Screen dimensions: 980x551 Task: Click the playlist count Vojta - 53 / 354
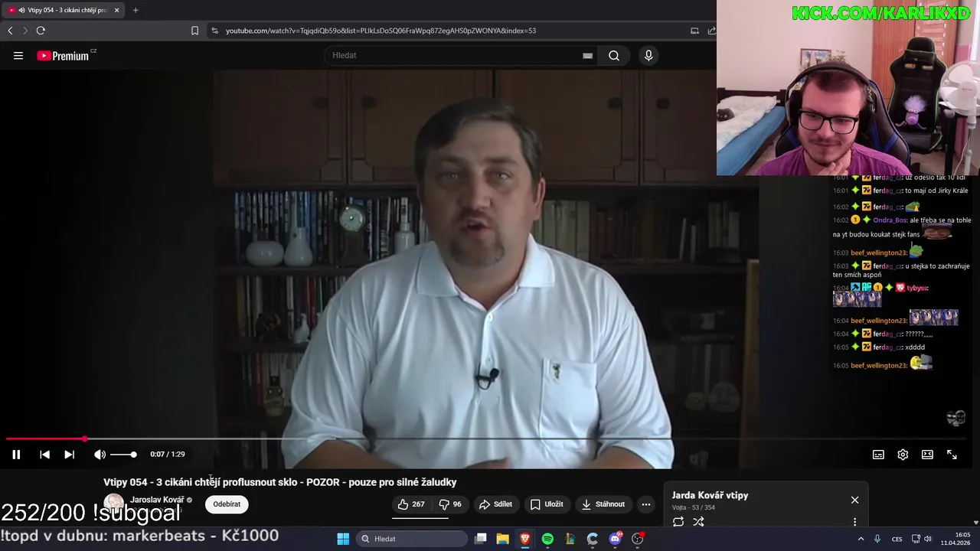(694, 507)
